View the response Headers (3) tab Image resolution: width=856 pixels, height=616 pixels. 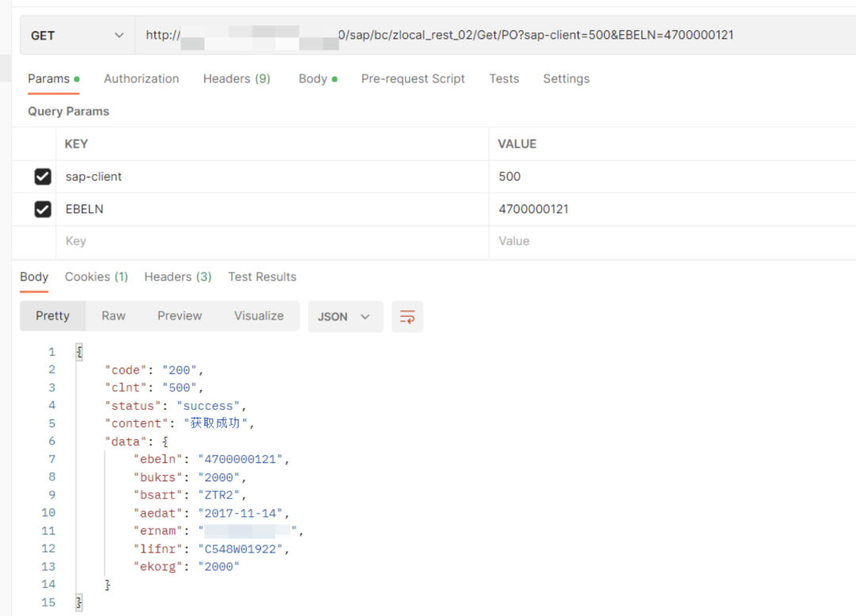point(178,277)
